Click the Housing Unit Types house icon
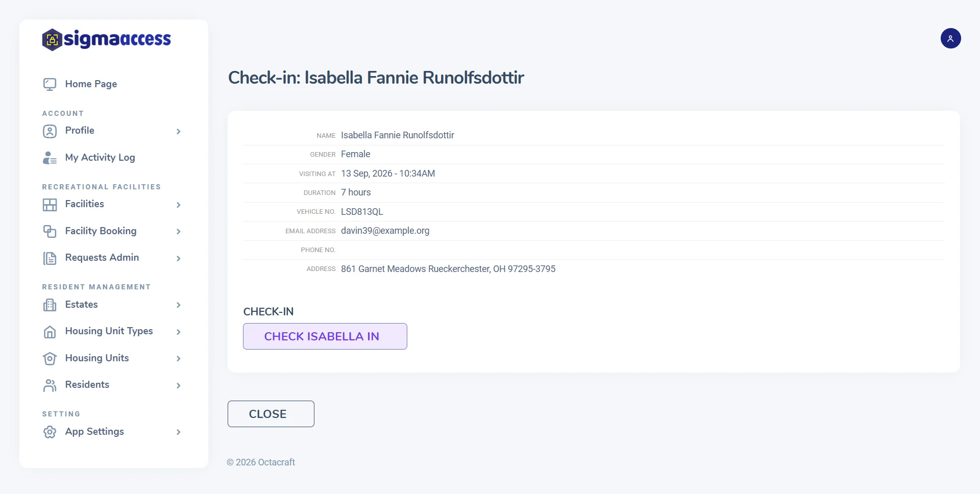The width and height of the screenshot is (980, 494). (50, 332)
